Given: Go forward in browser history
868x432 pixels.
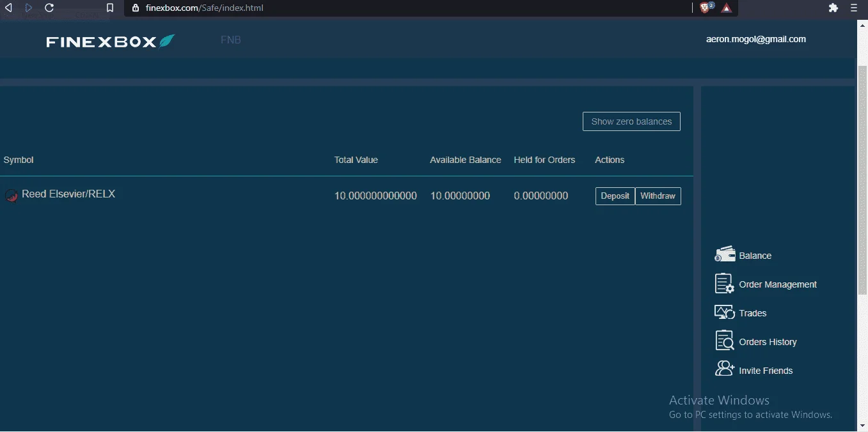Looking at the screenshot, I should [28, 8].
